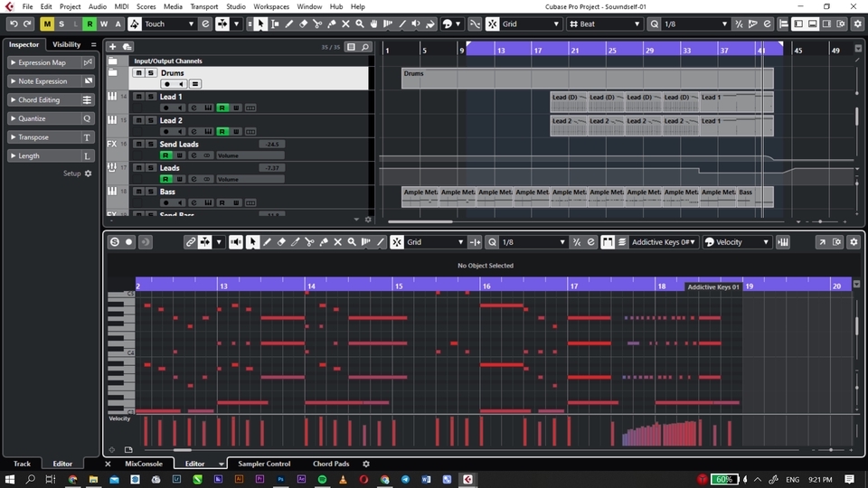This screenshot has height=488, width=868.
Task: Click the Redo arrow in main toolbar
Action: tap(27, 23)
